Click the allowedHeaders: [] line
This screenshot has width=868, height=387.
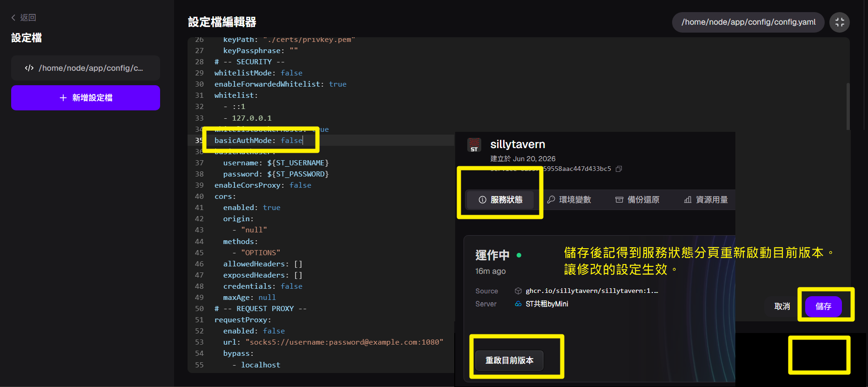click(x=262, y=264)
